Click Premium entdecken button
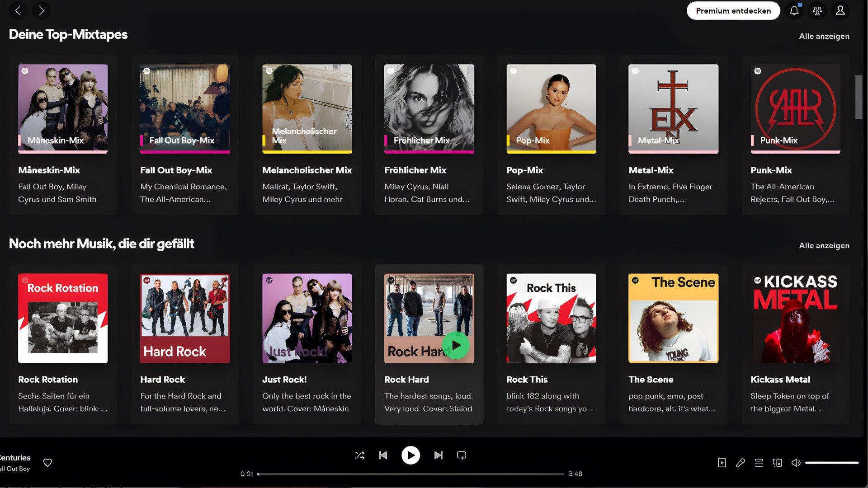 tap(733, 11)
